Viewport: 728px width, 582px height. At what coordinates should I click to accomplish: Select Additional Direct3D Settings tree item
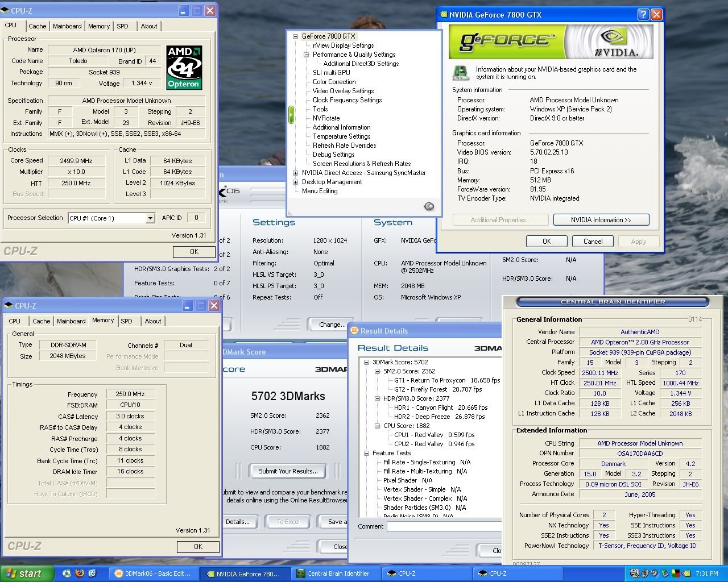coord(361,64)
